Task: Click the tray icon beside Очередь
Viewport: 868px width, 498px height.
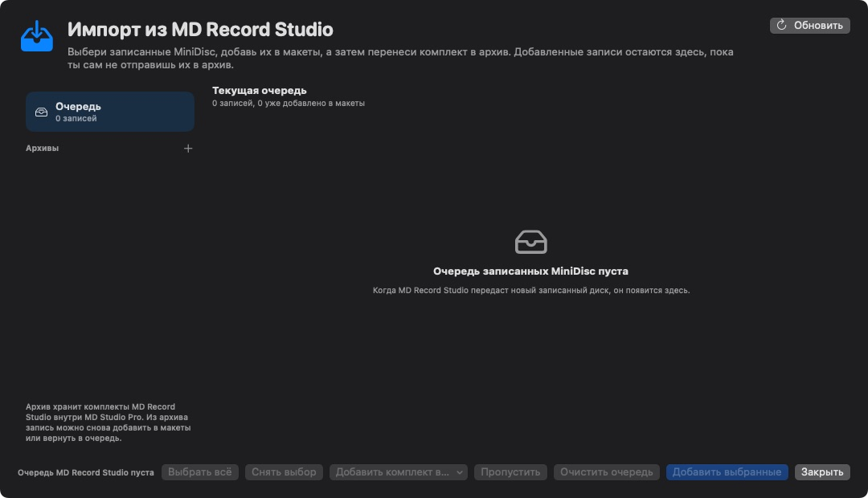Action: tap(42, 112)
